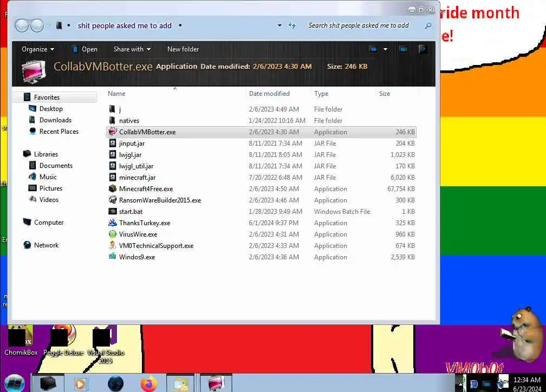The image size is (546, 392).
Task: Click the search magnifier icon
Action: (x=428, y=25)
